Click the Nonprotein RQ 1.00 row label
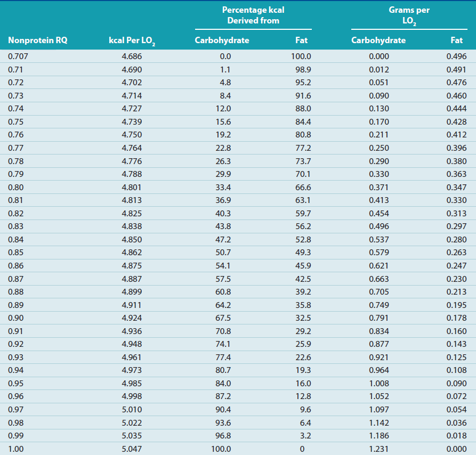The height and width of the screenshot is (455, 476). pyautogui.click(x=17, y=449)
